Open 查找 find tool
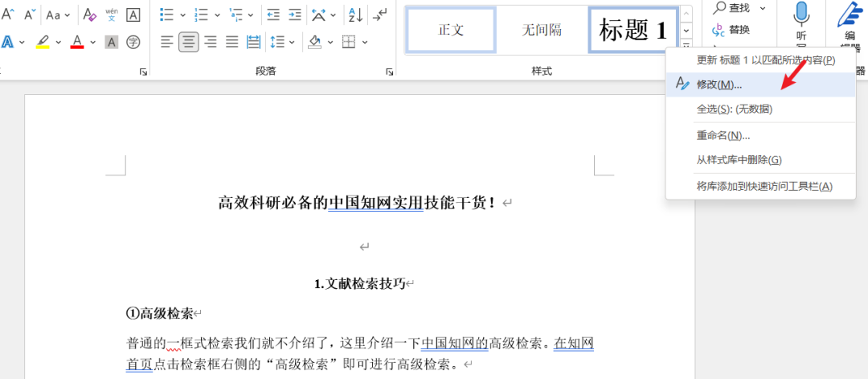868x379 pixels. tap(731, 8)
